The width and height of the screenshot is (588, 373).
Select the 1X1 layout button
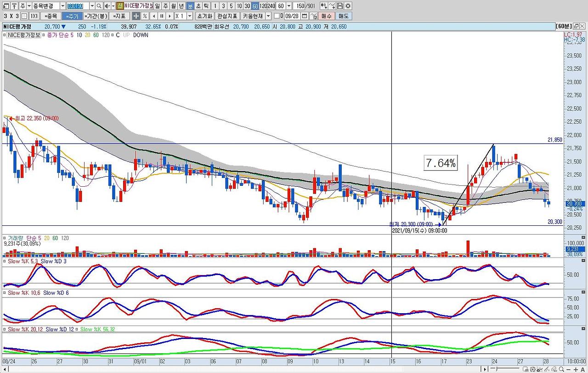tap(34, 16)
